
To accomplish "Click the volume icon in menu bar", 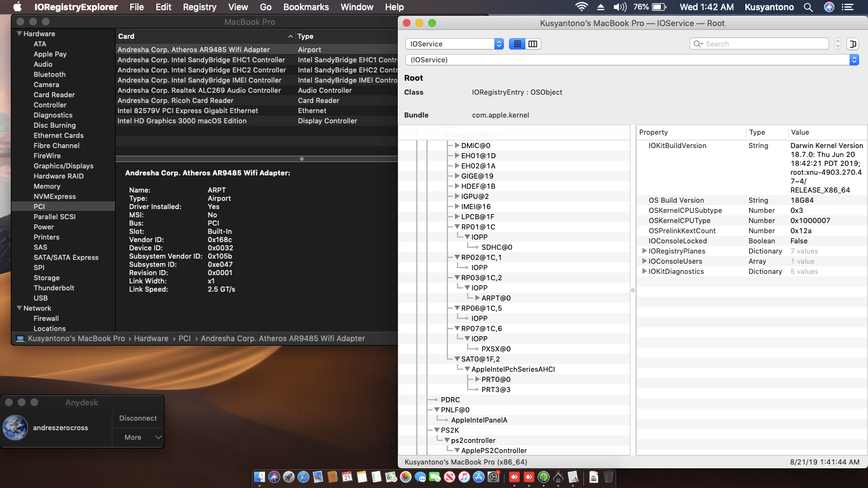I will coord(620,7).
